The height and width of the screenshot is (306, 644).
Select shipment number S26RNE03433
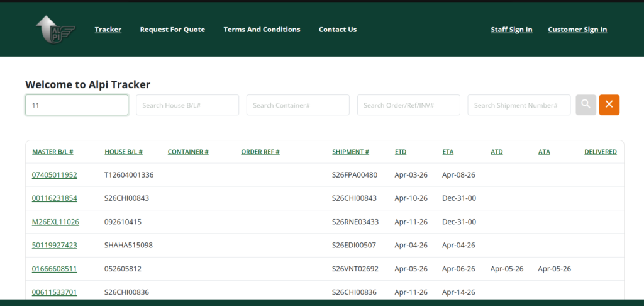tap(355, 222)
